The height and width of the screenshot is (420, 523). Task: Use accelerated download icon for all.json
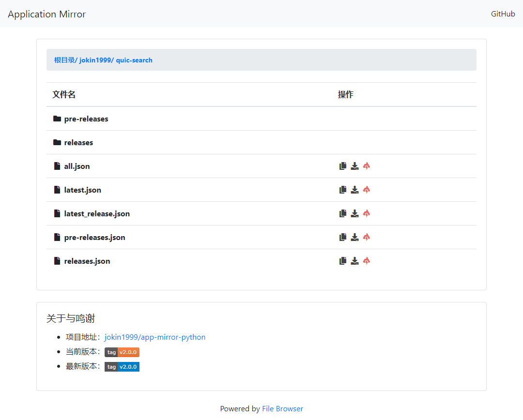coord(367,165)
